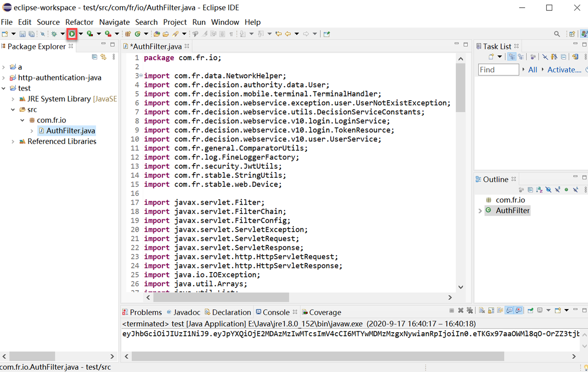Click the Save All toolbar icon
The image size is (588, 372).
pos(32,34)
